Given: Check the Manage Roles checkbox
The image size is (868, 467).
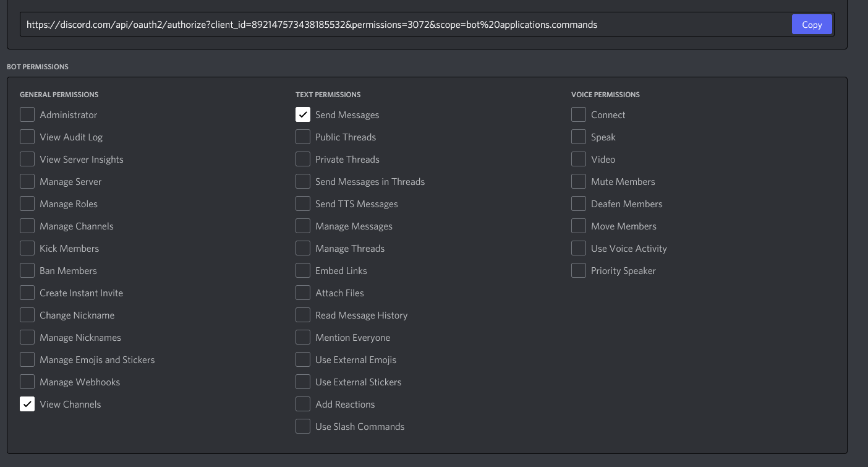Looking at the screenshot, I should 27,204.
